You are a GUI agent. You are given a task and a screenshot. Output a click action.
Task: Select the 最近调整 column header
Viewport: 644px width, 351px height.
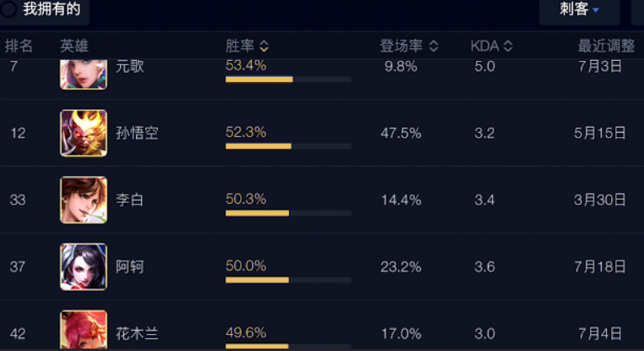click(606, 46)
